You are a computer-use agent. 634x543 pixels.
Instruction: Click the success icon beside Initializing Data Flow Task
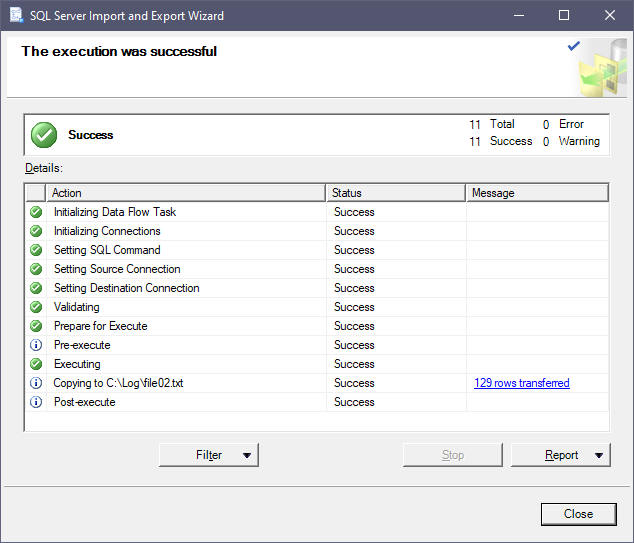coord(36,212)
